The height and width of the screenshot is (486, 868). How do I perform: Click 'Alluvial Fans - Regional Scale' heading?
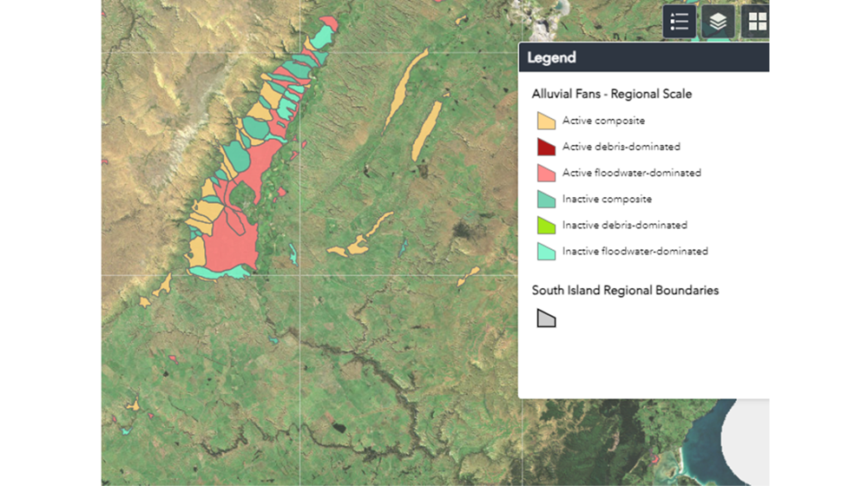pos(612,94)
